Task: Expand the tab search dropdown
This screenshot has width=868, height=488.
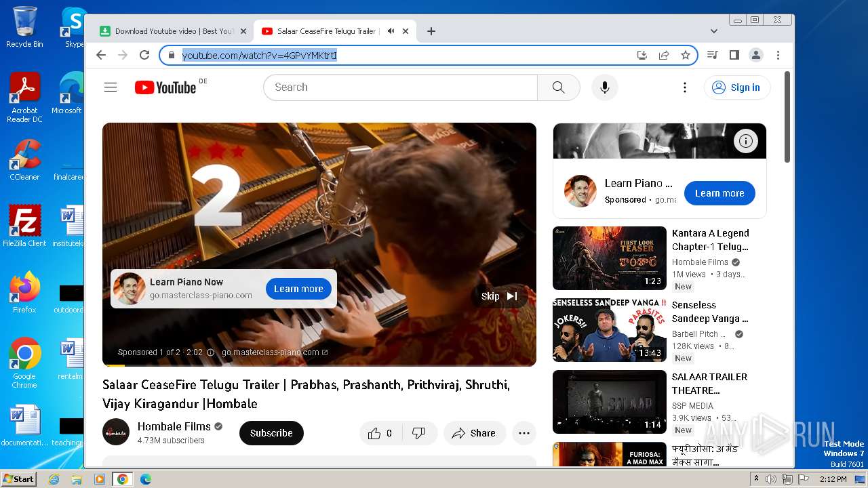Action: pos(713,31)
